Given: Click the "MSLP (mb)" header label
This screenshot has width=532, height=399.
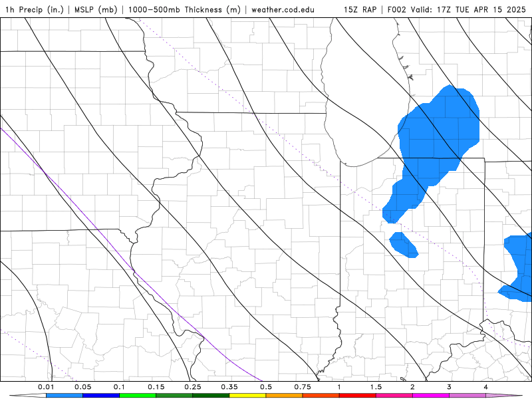Looking at the screenshot, I should [96, 10].
